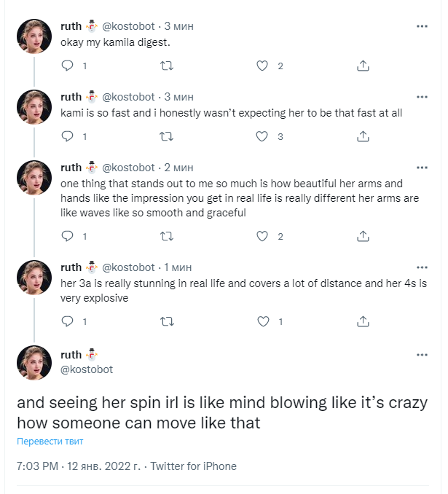Share the "kami is so fast" tweet
The width and height of the screenshot is (448, 494).
point(362,136)
